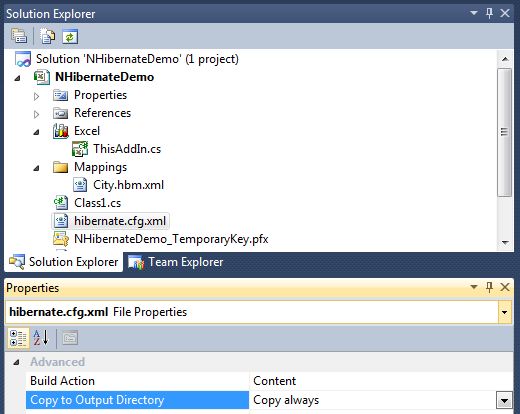Expand the Properties folder node
The width and height of the screenshot is (520, 414).
[x=36, y=96]
